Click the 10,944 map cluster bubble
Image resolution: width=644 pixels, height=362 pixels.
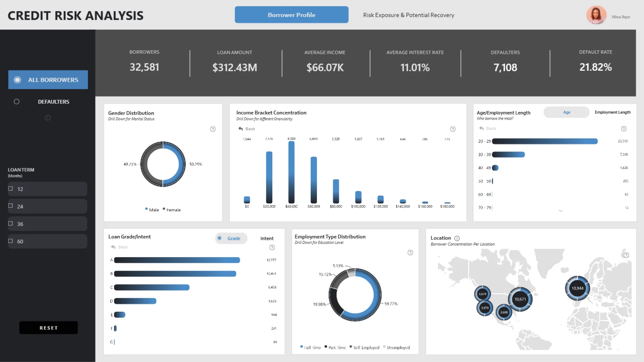point(577,288)
